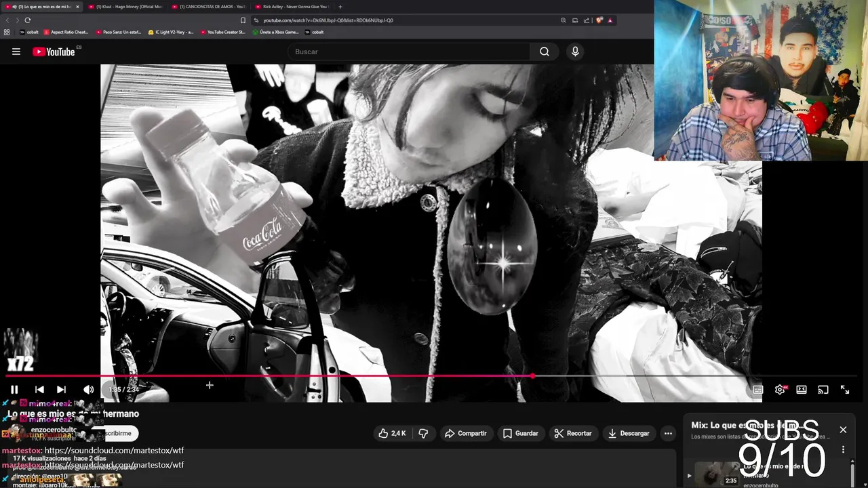Cast the video to a TV
The height and width of the screenshot is (488, 868).
click(823, 390)
